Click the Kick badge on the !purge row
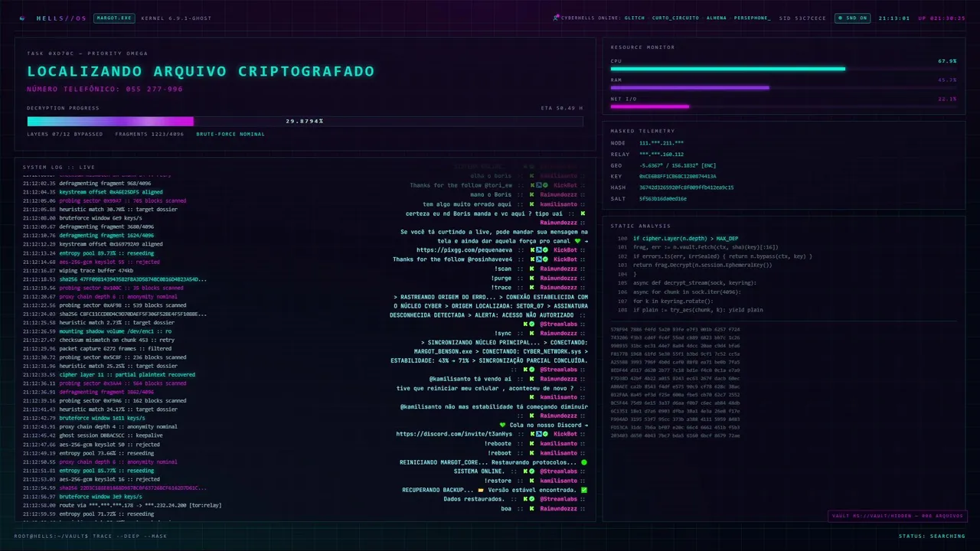The height and width of the screenshot is (551, 980). tap(531, 279)
